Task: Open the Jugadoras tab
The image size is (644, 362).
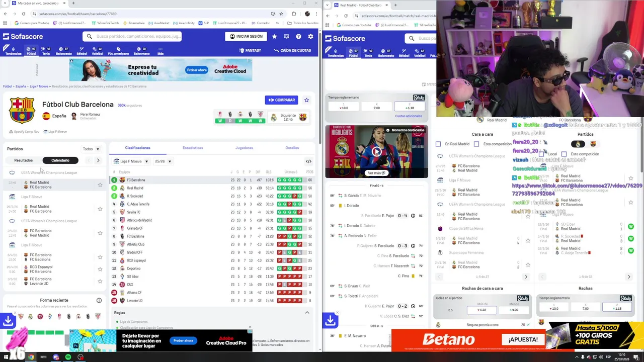Action: [x=244, y=148]
